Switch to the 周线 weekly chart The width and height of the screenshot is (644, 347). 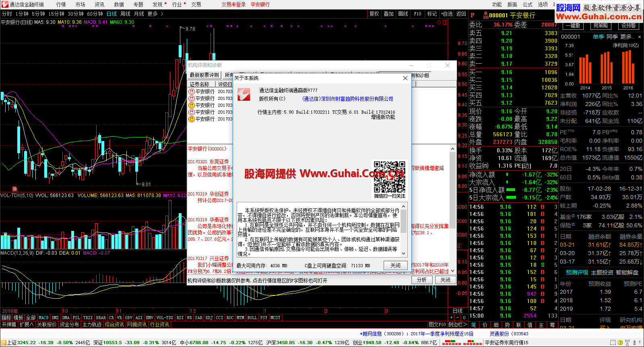click(x=126, y=14)
